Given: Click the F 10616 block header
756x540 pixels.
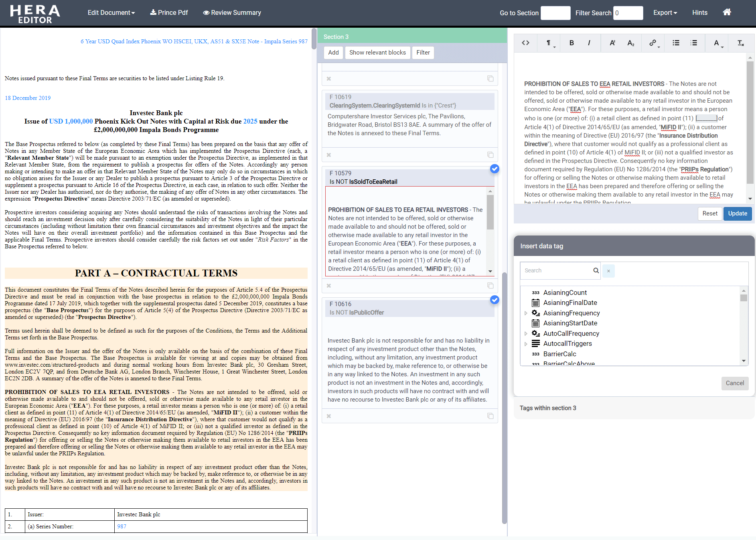Looking at the screenshot, I should click(409, 308).
